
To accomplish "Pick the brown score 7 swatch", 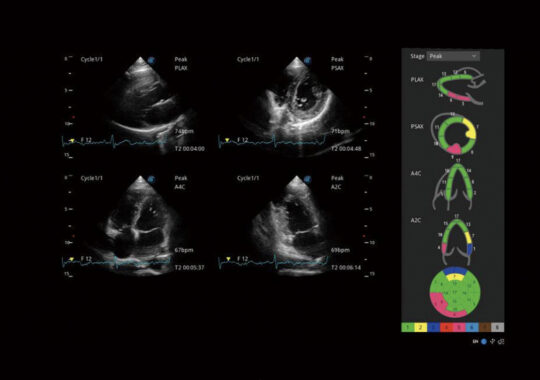I will point(485,327).
